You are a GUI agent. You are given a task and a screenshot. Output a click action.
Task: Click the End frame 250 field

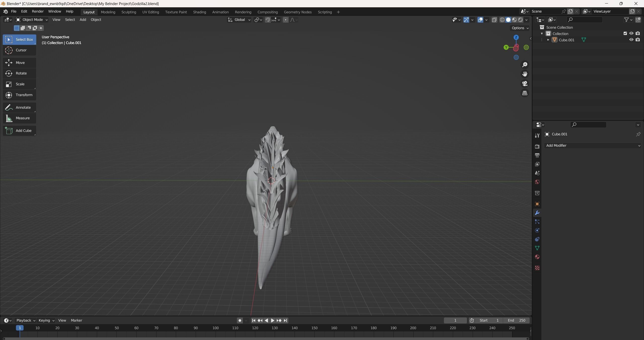click(x=516, y=320)
